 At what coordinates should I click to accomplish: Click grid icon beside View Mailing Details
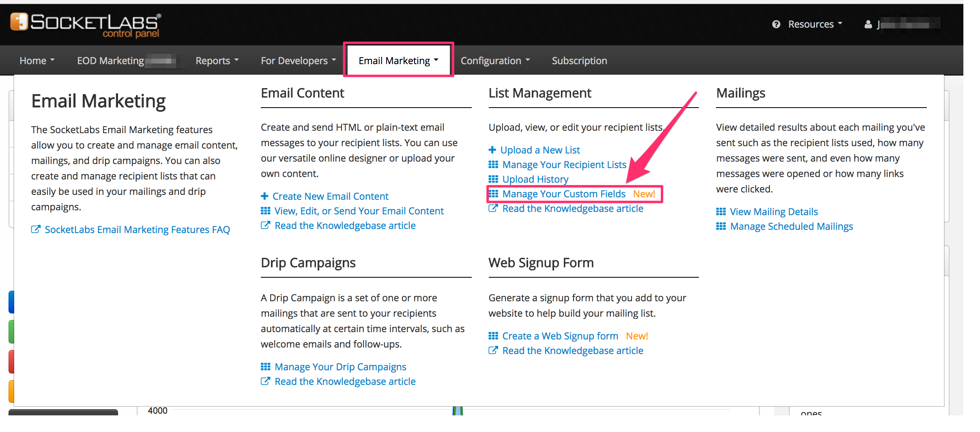pyautogui.click(x=721, y=212)
